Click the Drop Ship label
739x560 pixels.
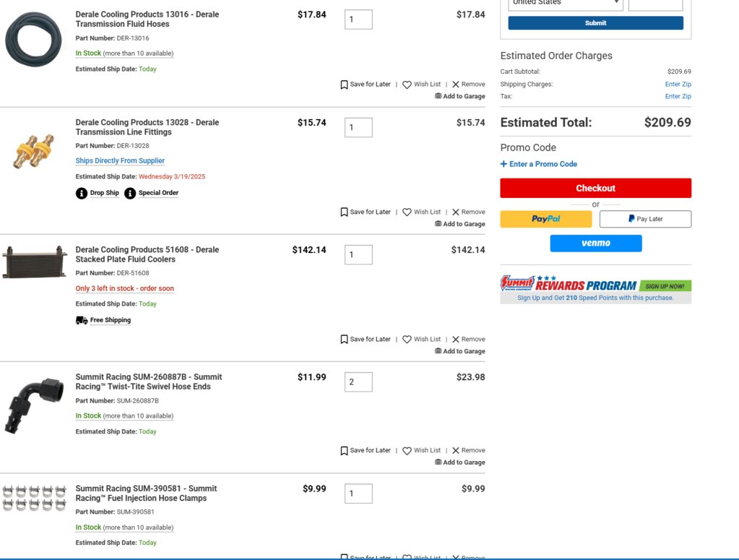[105, 193]
